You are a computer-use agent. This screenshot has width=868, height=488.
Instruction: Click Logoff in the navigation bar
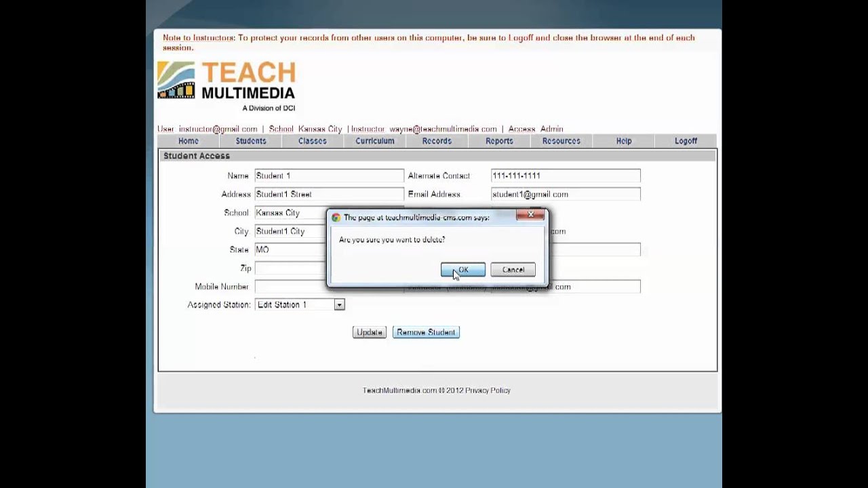point(686,141)
